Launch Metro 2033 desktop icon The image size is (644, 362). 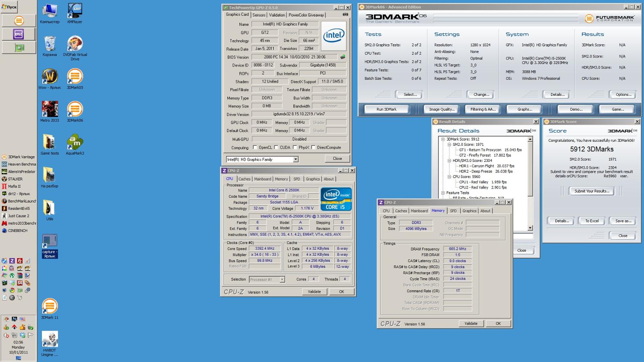(50, 112)
